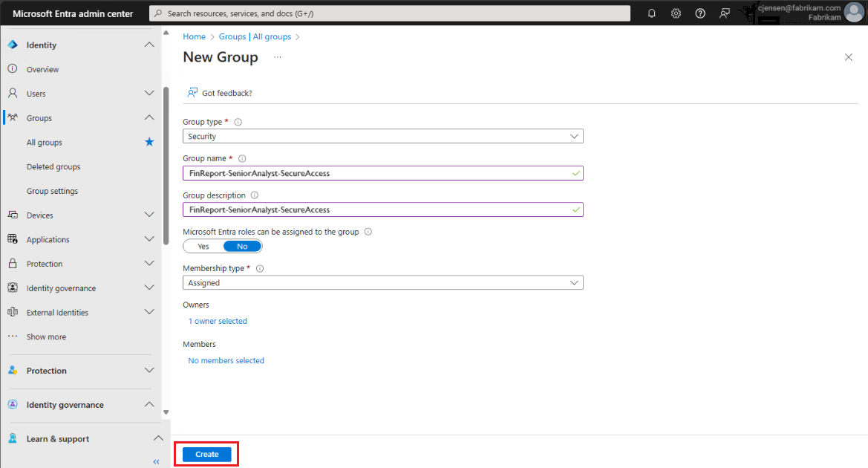This screenshot has width=868, height=468.
Task: Click the notifications bell icon
Action: (x=652, y=13)
